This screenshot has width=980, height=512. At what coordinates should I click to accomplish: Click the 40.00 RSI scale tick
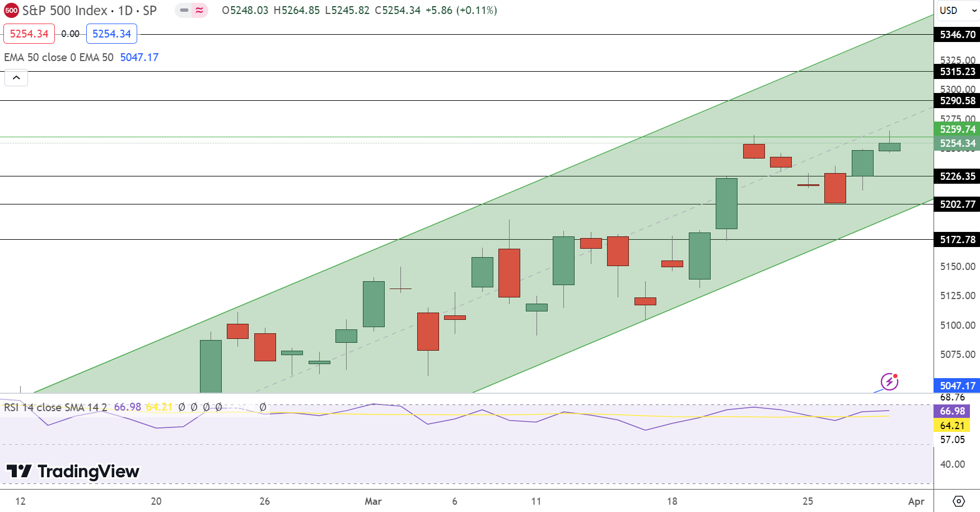953,464
